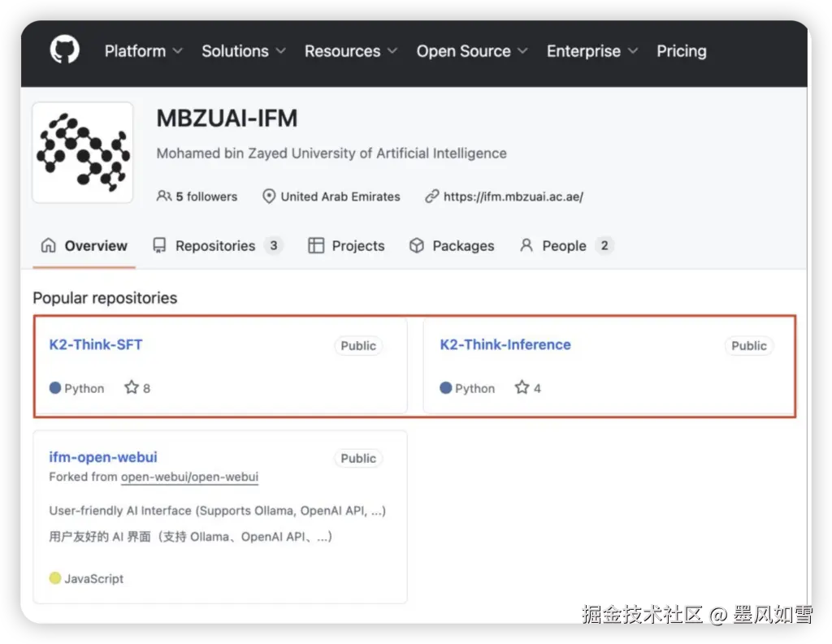Click the Python language dot on K2-Think-SFT
The width and height of the screenshot is (832, 644).
pyautogui.click(x=55, y=387)
